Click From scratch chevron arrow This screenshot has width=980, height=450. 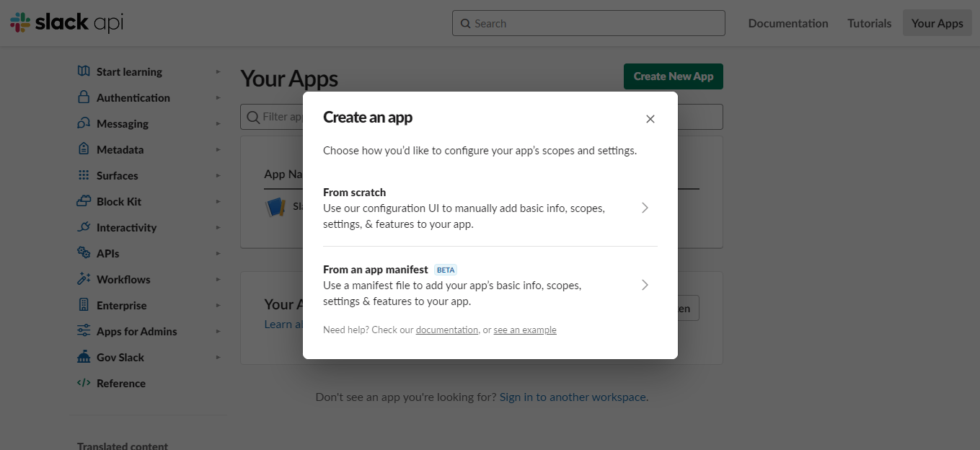coord(645,208)
